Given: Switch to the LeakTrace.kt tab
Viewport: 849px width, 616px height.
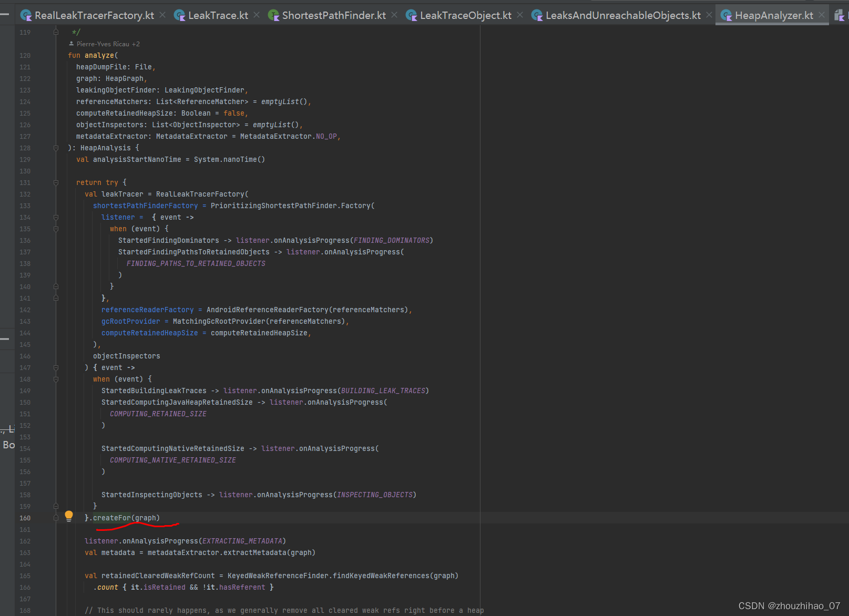Looking at the screenshot, I should click(218, 15).
